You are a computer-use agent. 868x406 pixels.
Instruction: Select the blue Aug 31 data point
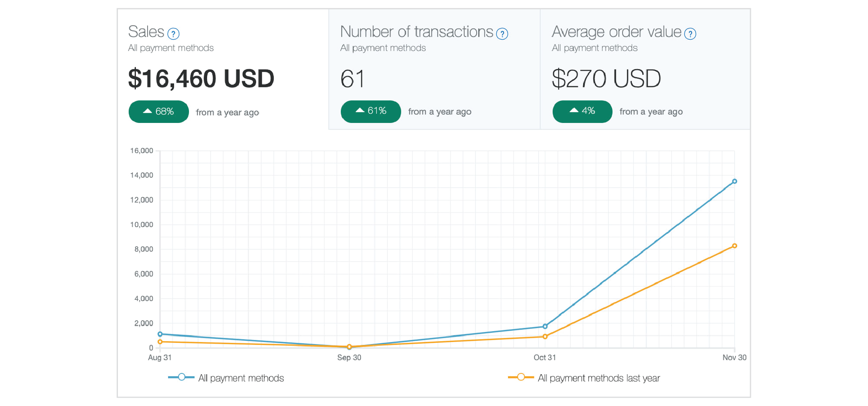160,334
